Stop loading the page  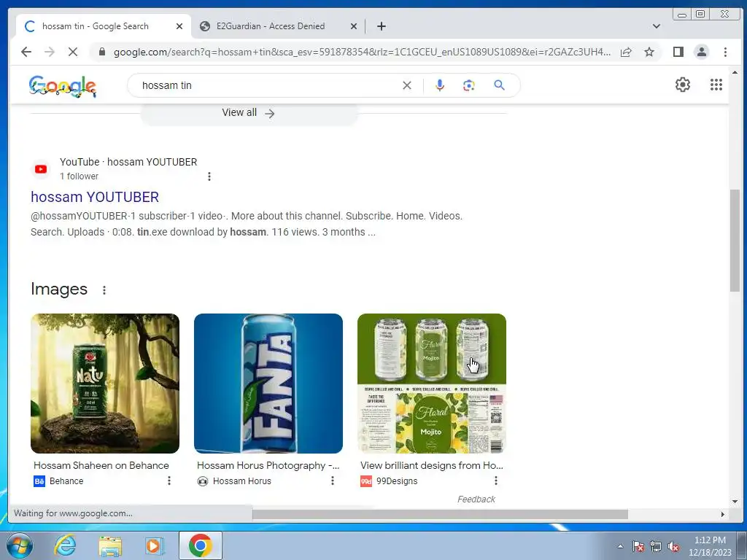coord(73,52)
